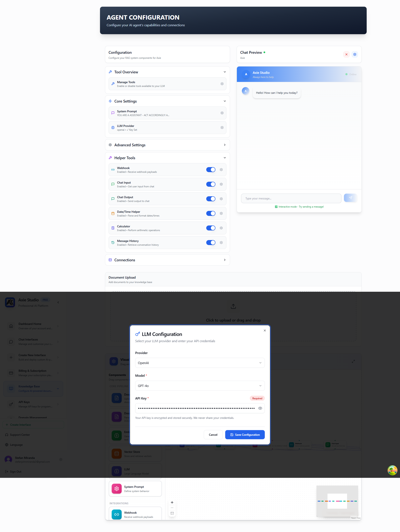Zoom in with canvas plus icon
The width and height of the screenshot is (400, 532).
(172, 502)
